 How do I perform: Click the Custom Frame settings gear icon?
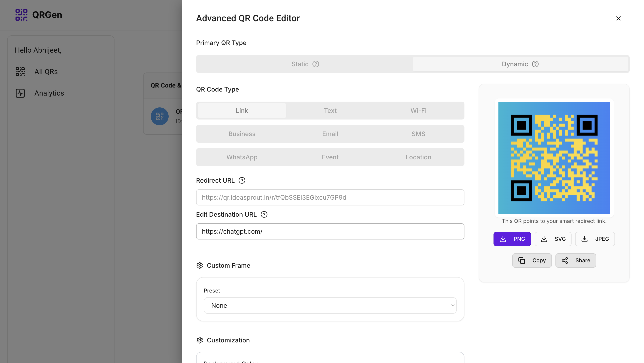200,265
